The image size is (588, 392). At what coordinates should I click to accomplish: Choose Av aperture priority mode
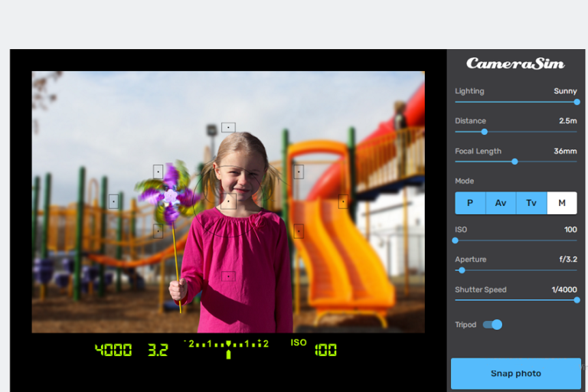(501, 203)
